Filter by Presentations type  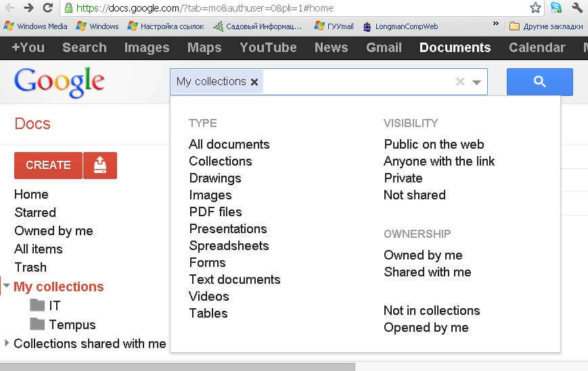point(228,228)
